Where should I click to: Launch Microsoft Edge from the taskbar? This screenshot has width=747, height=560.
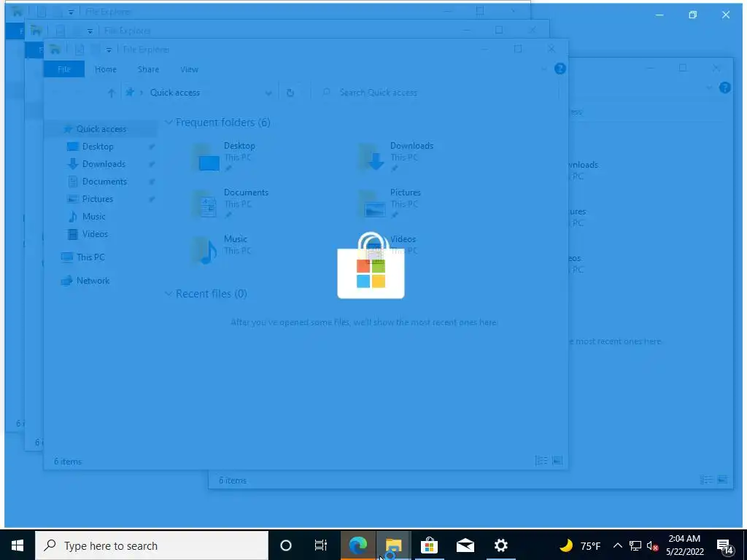[x=357, y=545]
